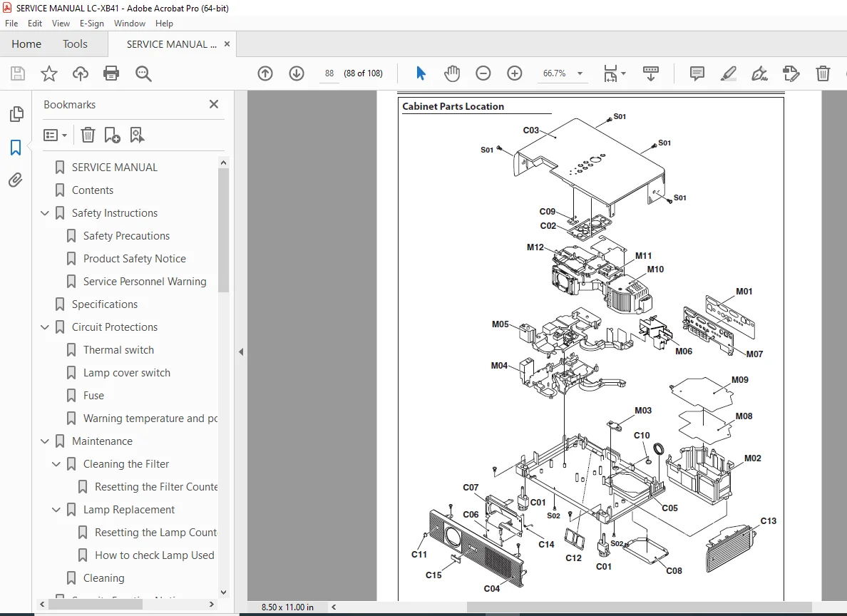The width and height of the screenshot is (847, 616).
Task: Click the page number input field
Action: click(x=329, y=73)
